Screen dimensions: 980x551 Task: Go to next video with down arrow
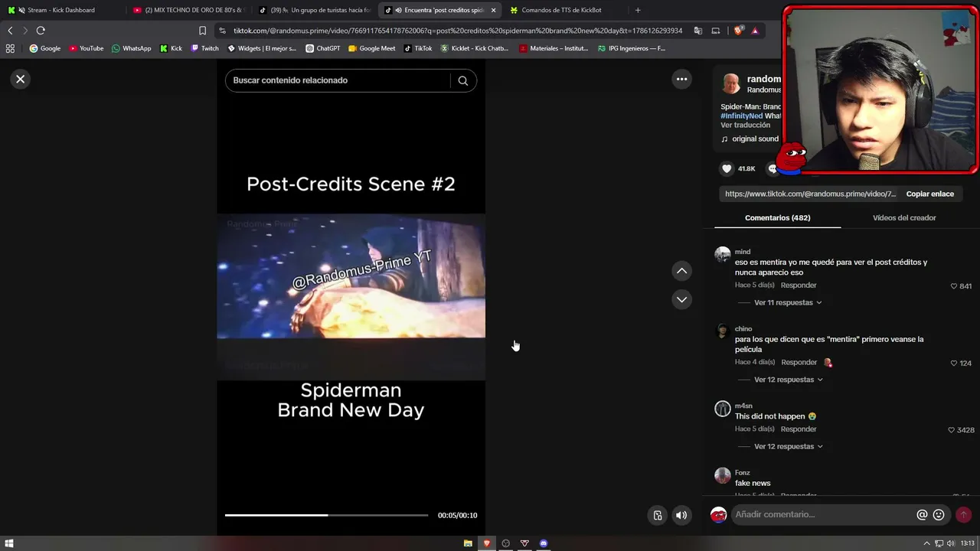681,299
